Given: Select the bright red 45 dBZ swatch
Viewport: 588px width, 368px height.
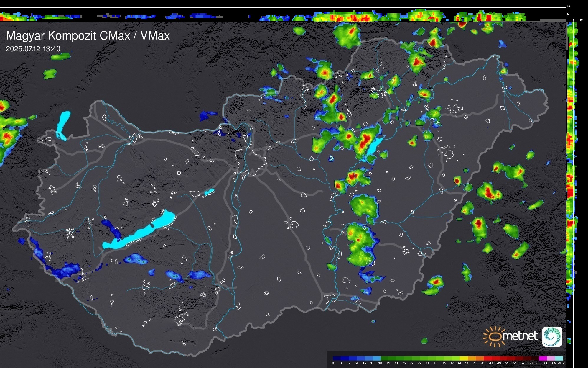Looking at the screenshot, I should (x=487, y=358).
